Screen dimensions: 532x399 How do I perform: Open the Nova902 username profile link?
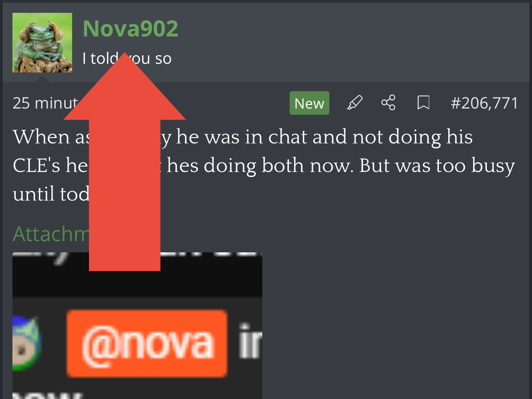tap(131, 29)
